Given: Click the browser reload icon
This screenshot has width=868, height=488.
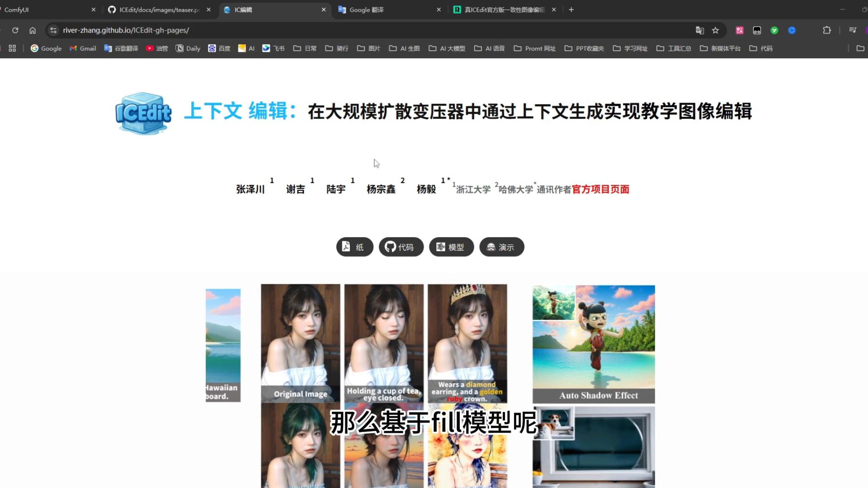Looking at the screenshot, I should pyautogui.click(x=15, y=30).
